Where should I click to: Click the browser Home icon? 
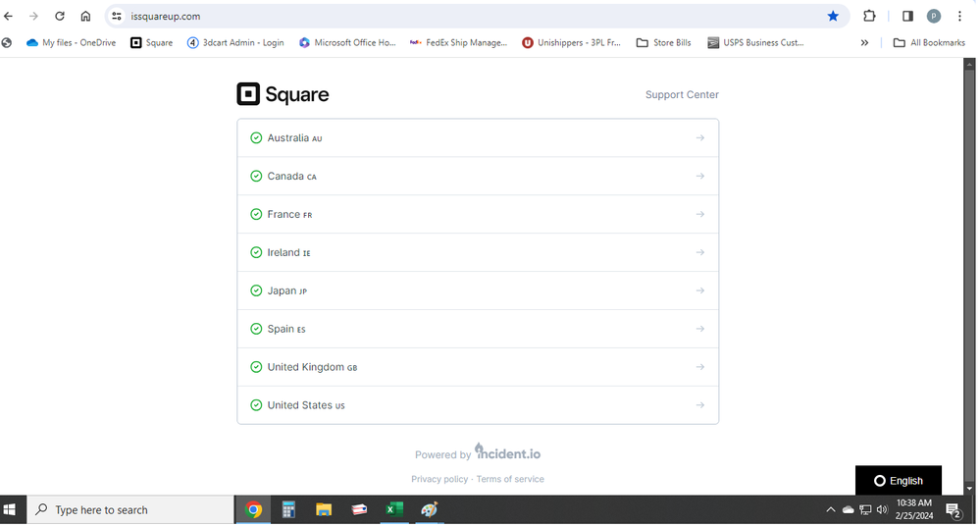point(85,17)
